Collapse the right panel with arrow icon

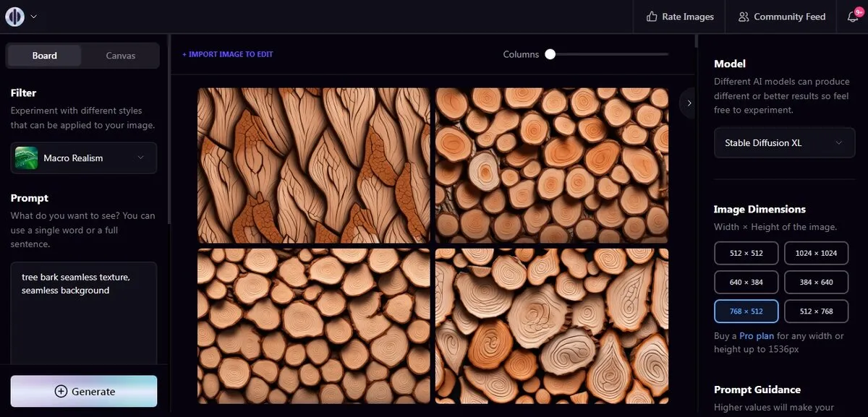(689, 103)
